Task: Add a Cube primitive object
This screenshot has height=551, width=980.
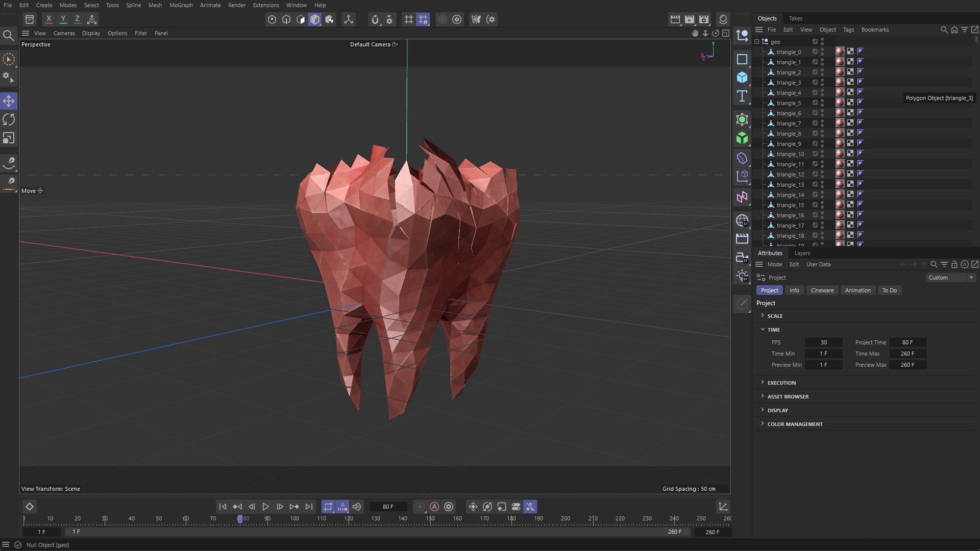Action: tap(742, 78)
